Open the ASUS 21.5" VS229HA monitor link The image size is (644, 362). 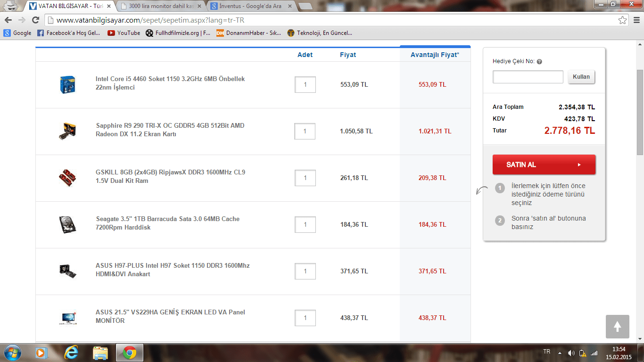pos(170,316)
